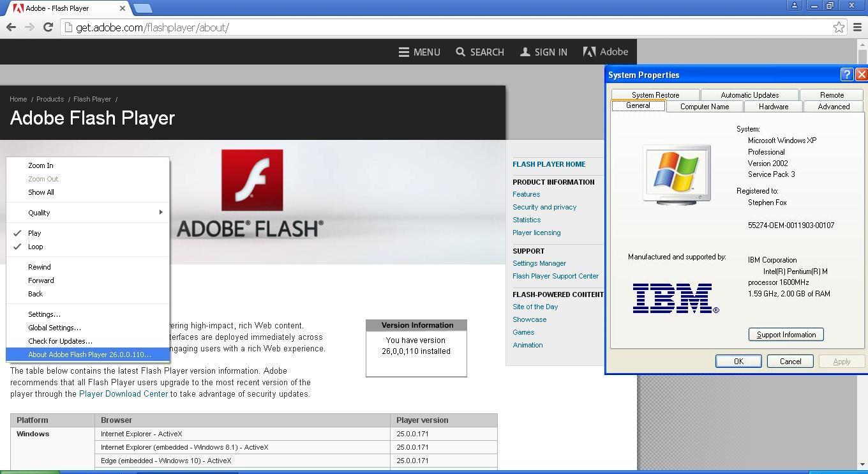The image size is (868, 474).
Task: Open the Chrome user profile button
Action: tap(794, 5)
